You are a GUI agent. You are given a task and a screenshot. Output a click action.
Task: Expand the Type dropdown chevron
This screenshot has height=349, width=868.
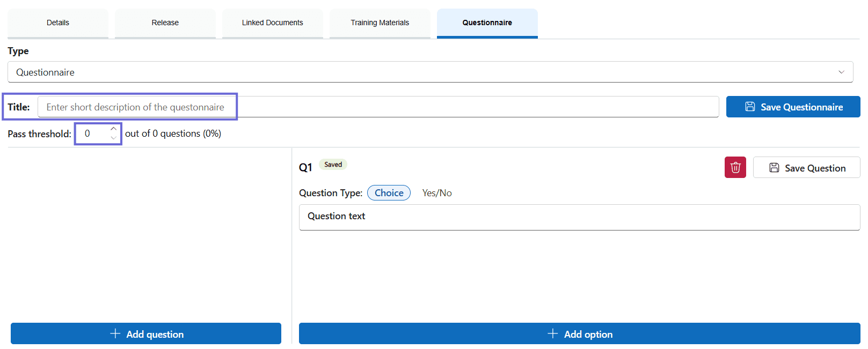pyautogui.click(x=841, y=72)
